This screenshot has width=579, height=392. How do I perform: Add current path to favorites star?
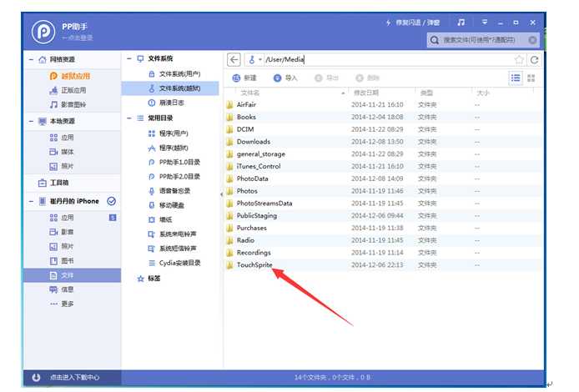pos(519,59)
